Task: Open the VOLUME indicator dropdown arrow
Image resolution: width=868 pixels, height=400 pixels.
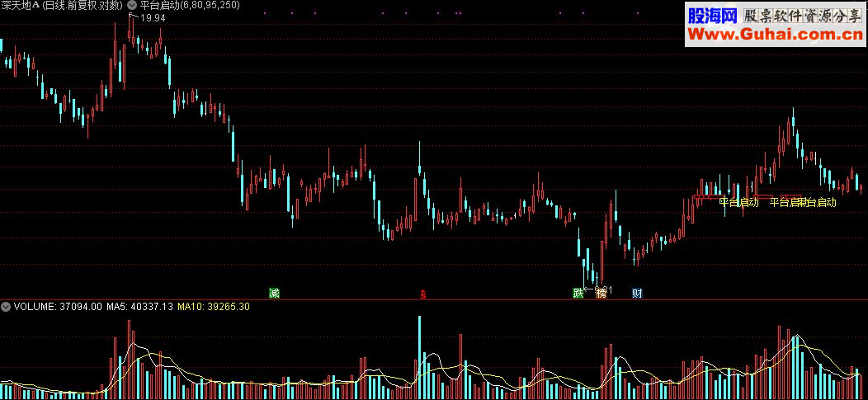Action: (6, 306)
